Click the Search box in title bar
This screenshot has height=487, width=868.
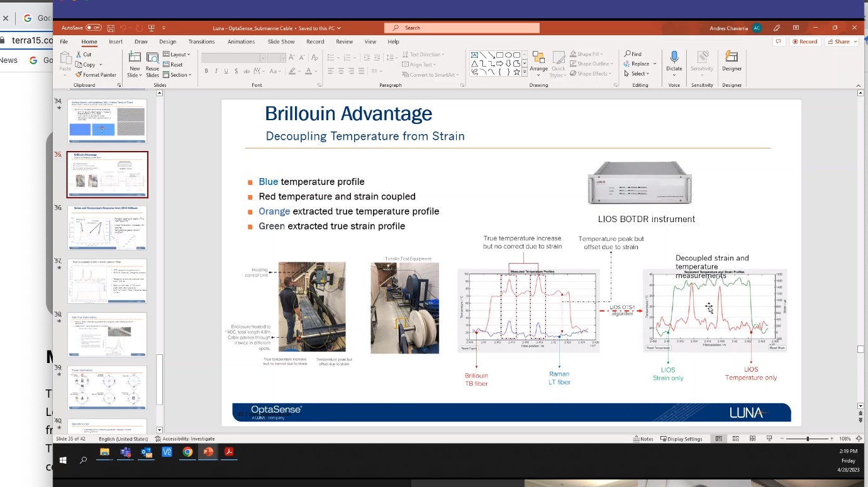coord(462,28)
